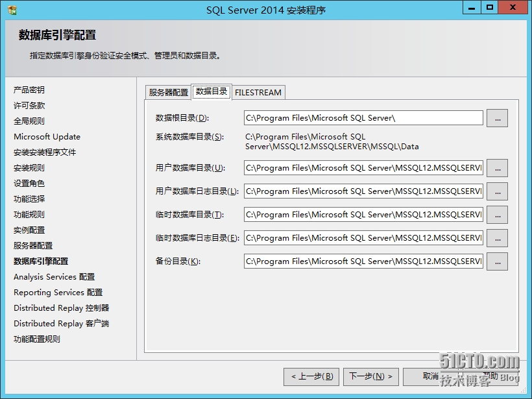Go back with the 上一步(B) button
Viewport: 532px width, 399px height.
pos(311,376)
